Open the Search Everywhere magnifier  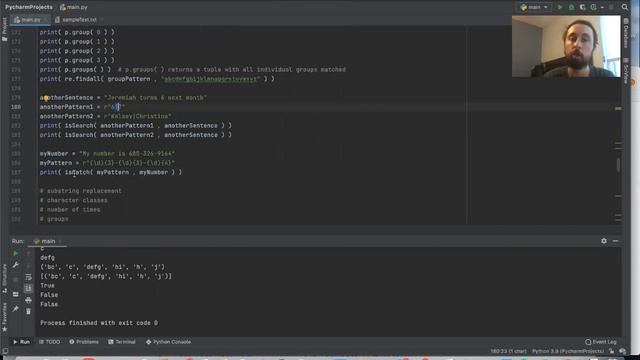tap(625, 7)
